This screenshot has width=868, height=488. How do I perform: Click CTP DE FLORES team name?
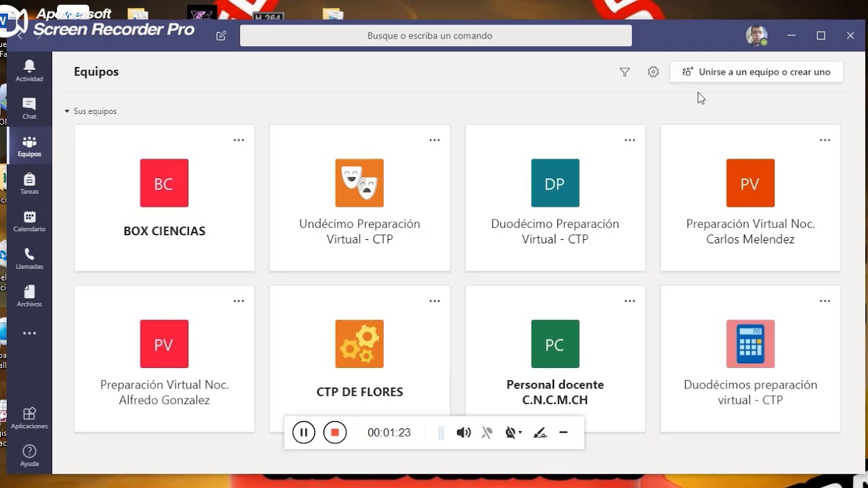(359, 392)
